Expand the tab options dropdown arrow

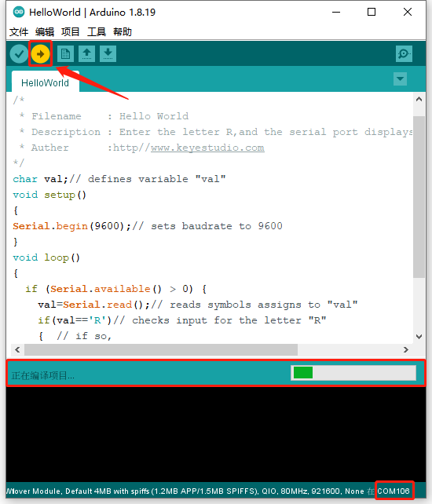[400, 79]
